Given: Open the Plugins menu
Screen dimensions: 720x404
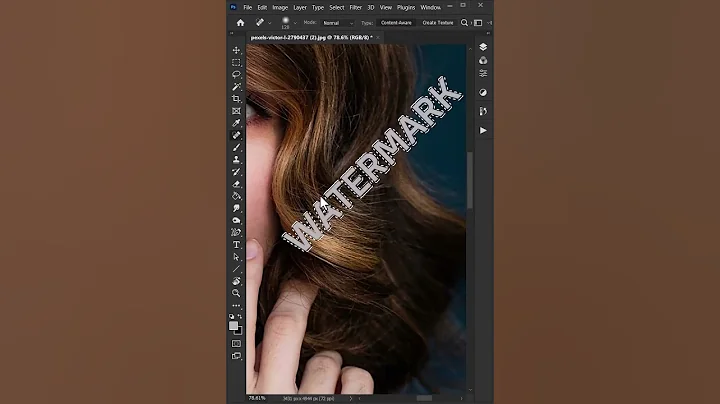Looking at the screenshot, I should point(406,7).
